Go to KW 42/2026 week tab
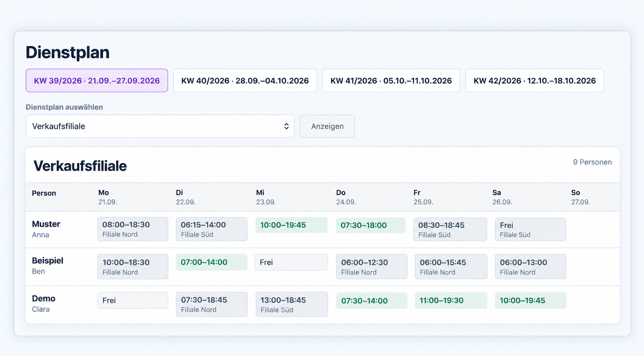Screen dimensions: 644x356 click(x=535, y=81)
